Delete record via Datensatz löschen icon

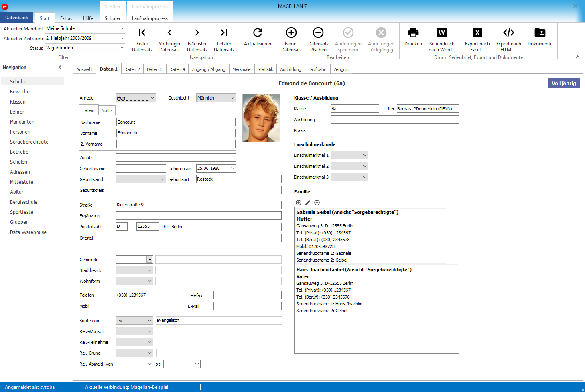pos(318,32)
